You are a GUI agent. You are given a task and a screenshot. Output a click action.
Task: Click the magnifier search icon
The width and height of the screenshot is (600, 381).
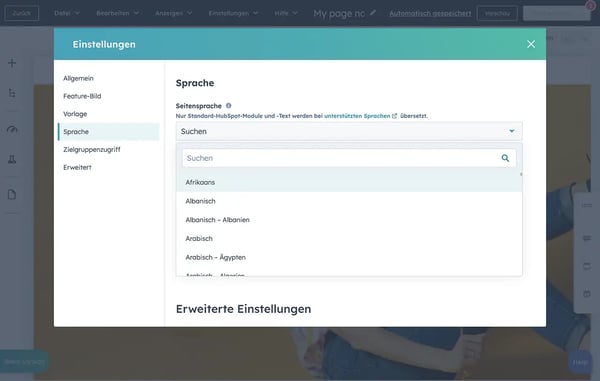coord(505,158)
